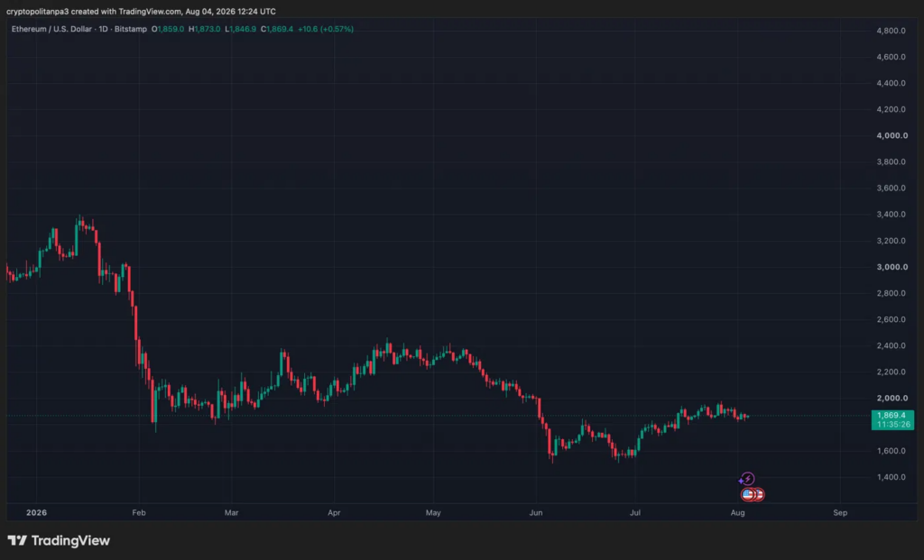The image size is (924, 560).
Task: Click the 4,200.0 price axis label
Action: coord(891,109)
